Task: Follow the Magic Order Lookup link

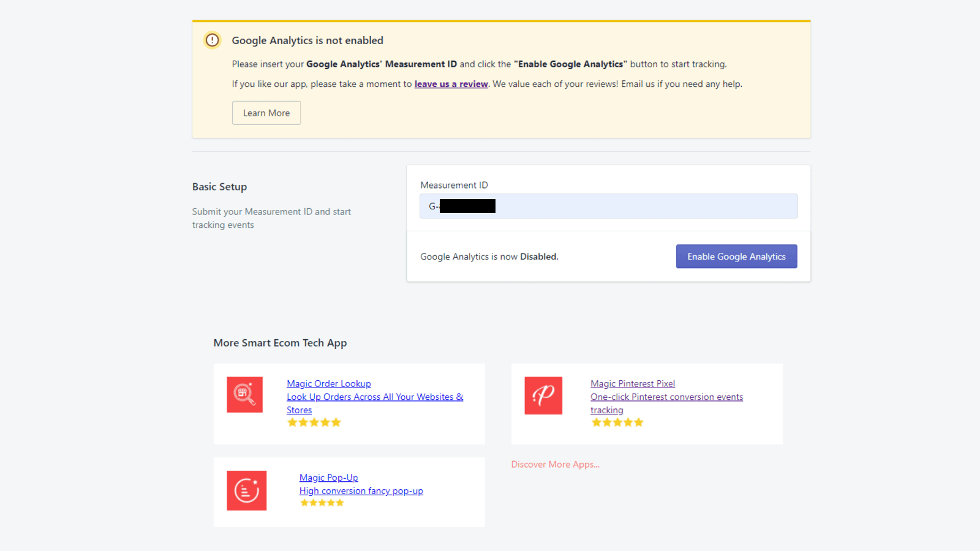Action: [x=328, y=383]
